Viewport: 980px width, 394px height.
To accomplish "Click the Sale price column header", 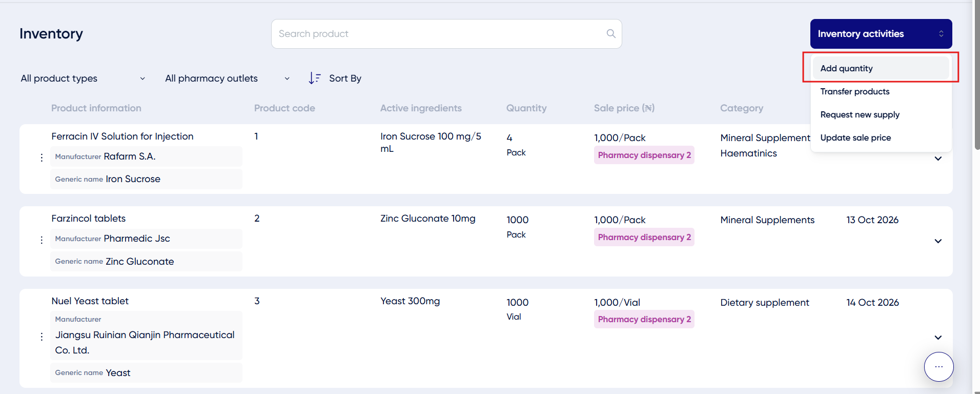I will [624, 108].
